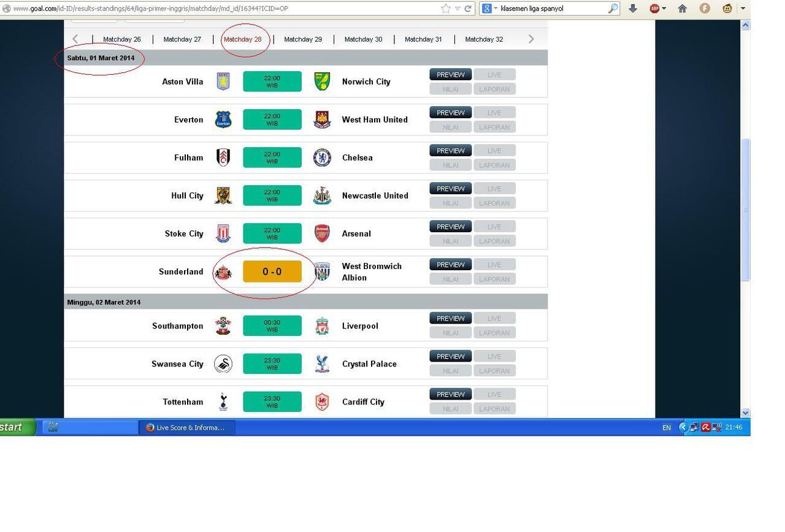Switch to Matchday 26 tab

coord(122,39)
